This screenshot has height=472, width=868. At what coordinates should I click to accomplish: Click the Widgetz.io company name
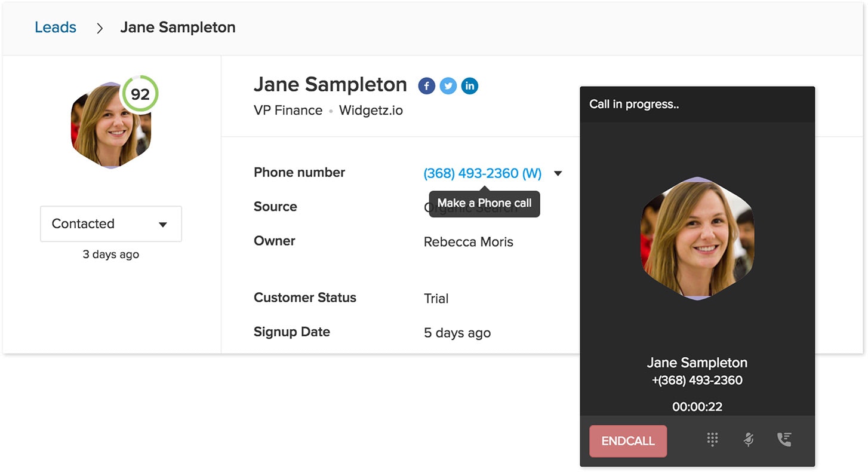(371, 111)
